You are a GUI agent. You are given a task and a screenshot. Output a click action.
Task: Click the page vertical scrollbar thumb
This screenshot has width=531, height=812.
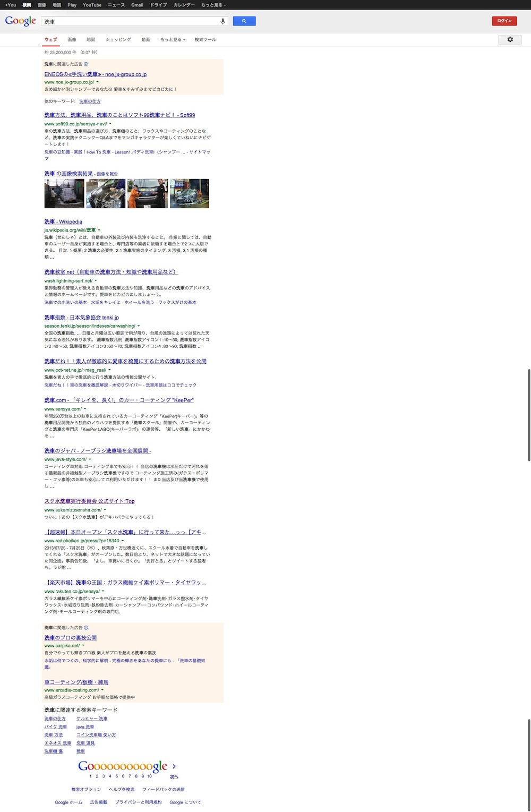[529, 414]
